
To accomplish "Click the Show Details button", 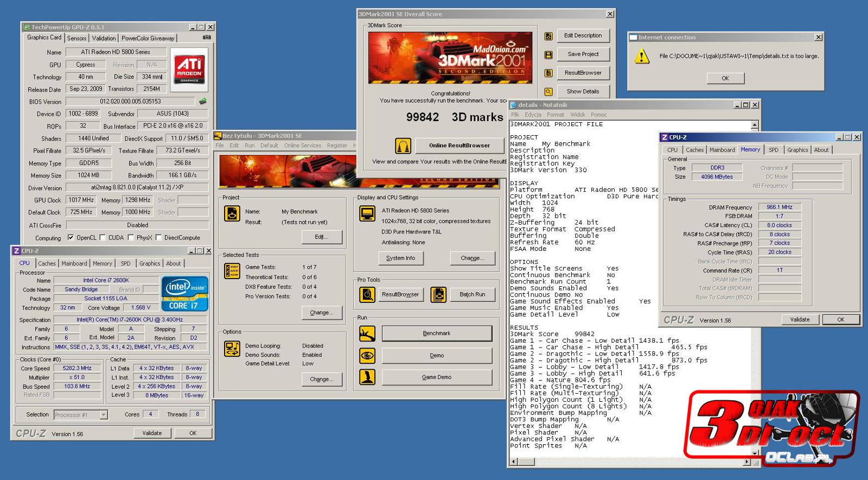I will pos(583,91).
